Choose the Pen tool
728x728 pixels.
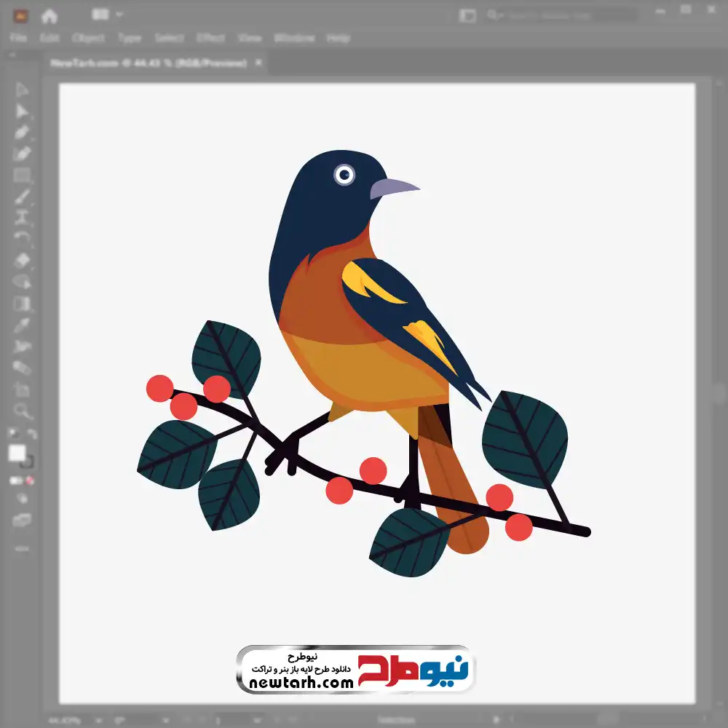pos(22,132)
